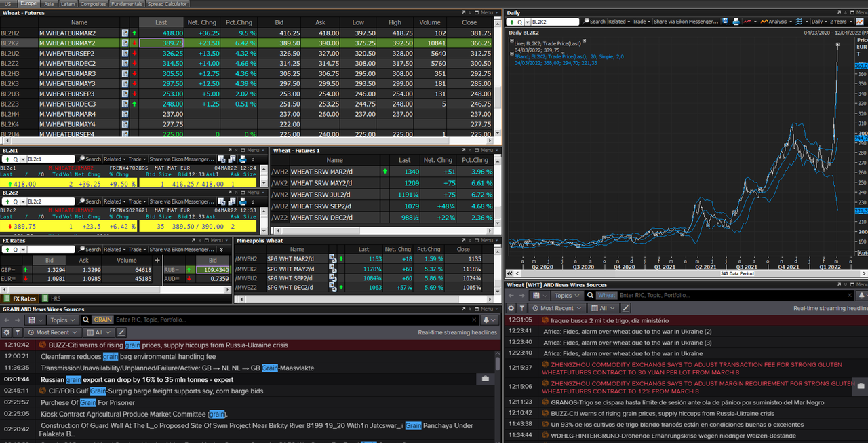Switch to the US tab
This screenshot has height=443, width=868.
7,3
